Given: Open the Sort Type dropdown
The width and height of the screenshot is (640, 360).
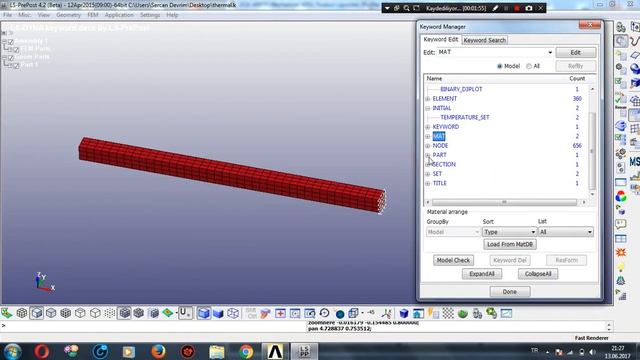Looking at the screenshot, I should pos(509,232).
